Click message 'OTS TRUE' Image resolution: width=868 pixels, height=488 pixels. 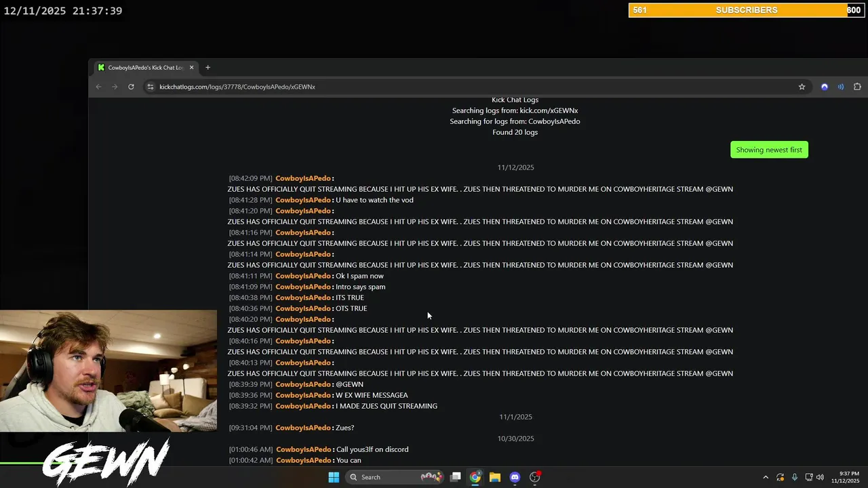pos(351,308)
